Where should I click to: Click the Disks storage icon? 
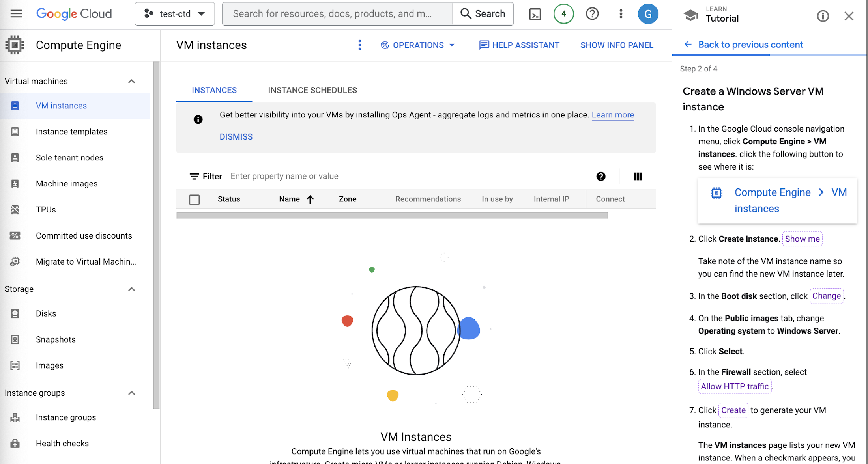pyautogui.click(x=15, y=313)
